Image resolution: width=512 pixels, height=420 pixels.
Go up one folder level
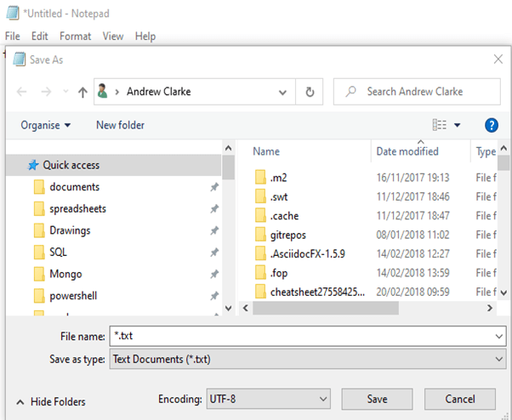tap(82, 92)
